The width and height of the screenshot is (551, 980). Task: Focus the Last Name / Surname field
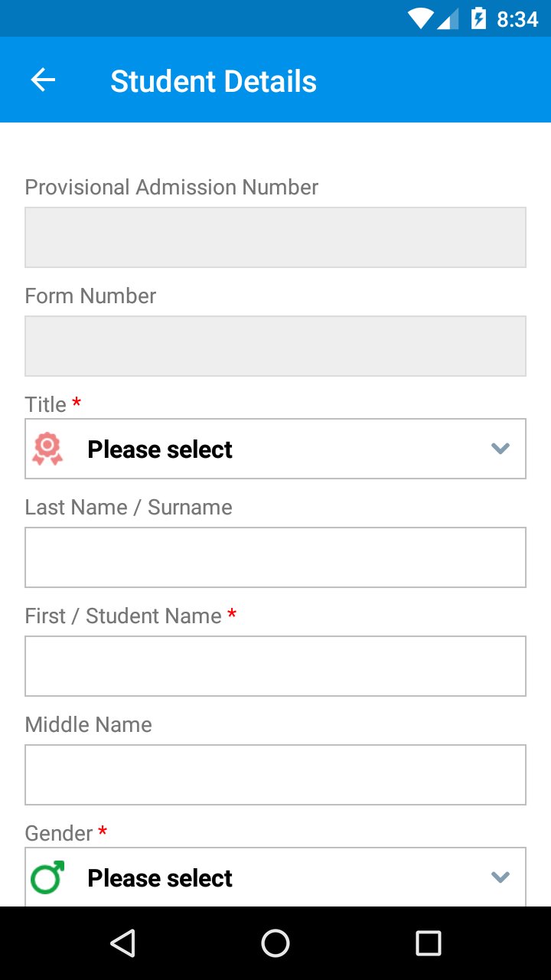click(275, 557)
